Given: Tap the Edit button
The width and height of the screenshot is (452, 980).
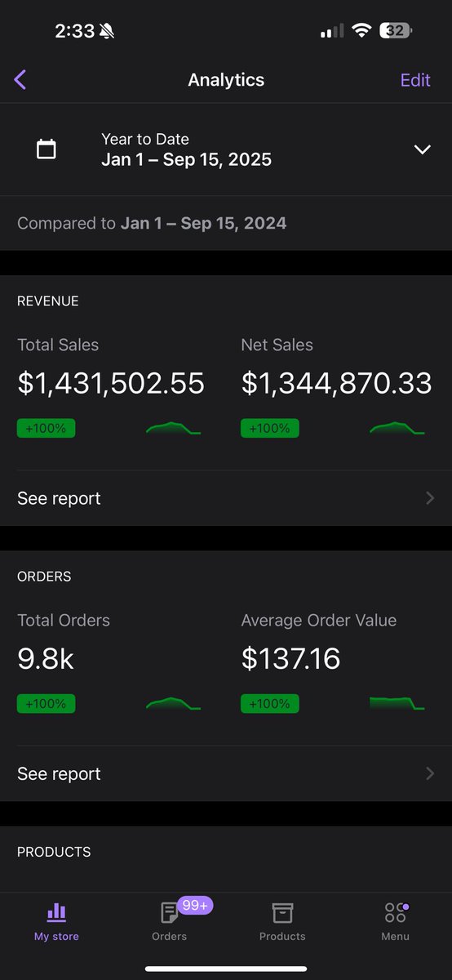Looking at the screenshot, I should 415,80.
